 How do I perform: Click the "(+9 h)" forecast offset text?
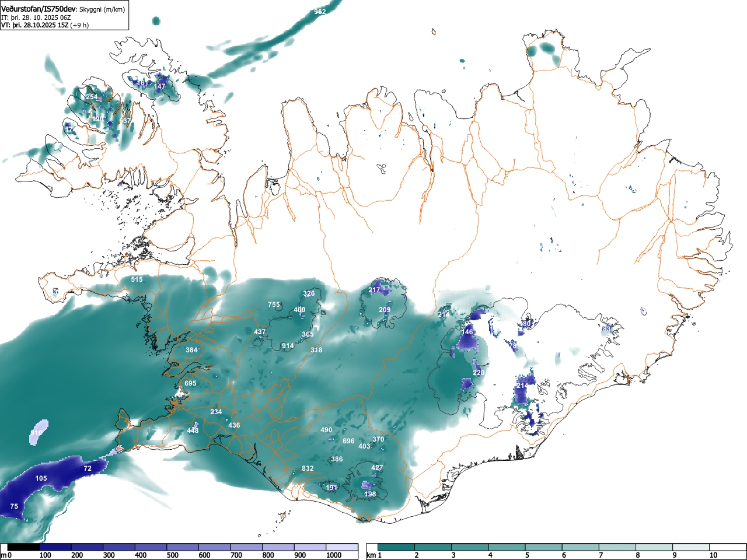click(79, 25)
